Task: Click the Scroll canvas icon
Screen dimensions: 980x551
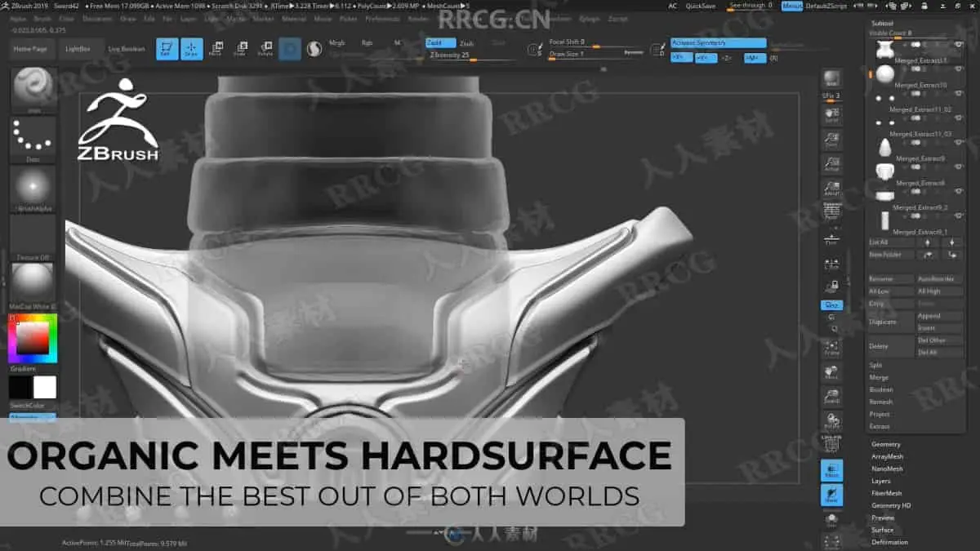Action: pyautogui.click(x=831, y=115)
